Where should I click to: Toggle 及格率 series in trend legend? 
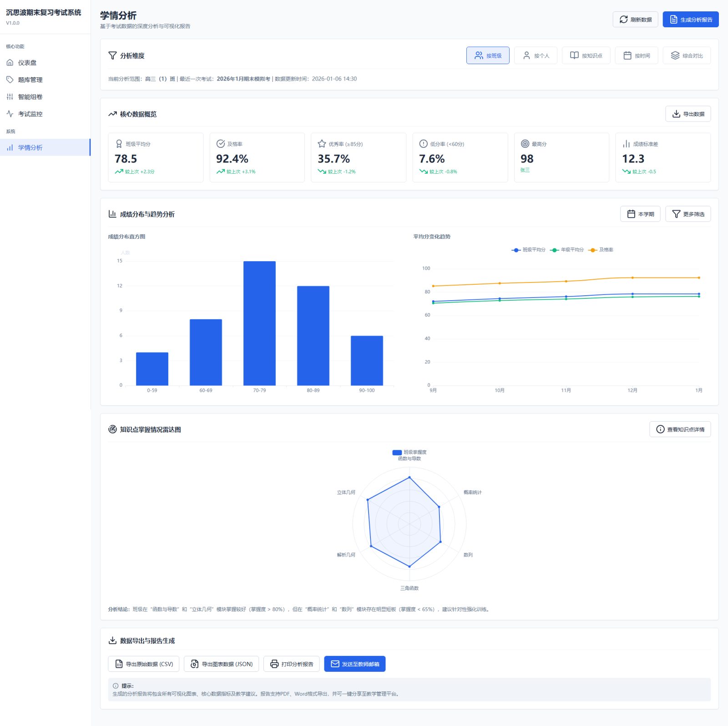click(x=601, y=250)
